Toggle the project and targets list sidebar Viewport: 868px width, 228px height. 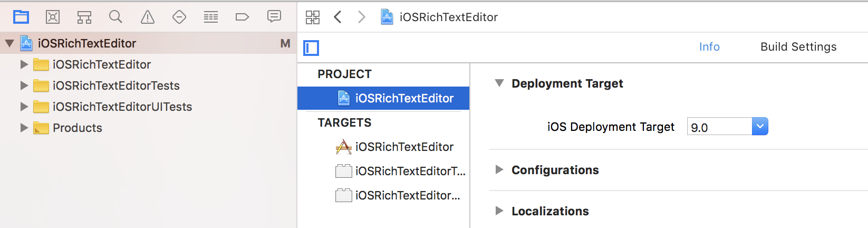(x=311, y=48)
